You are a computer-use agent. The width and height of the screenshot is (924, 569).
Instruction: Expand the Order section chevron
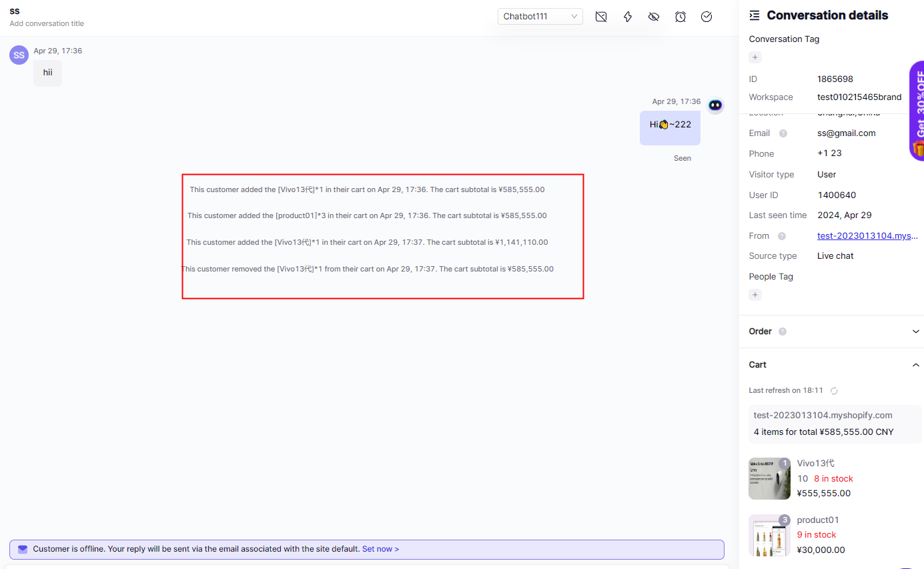pos(916,332)
